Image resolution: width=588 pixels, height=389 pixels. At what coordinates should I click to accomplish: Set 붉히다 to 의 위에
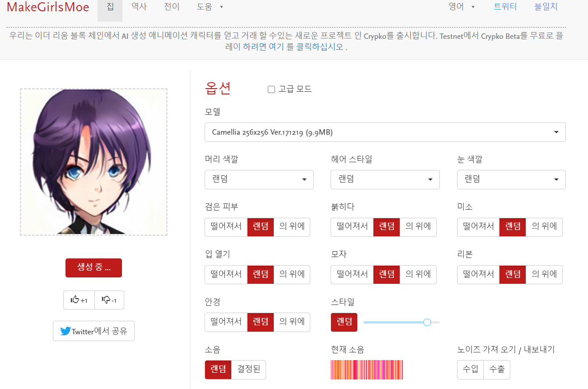tap(418, 227)
